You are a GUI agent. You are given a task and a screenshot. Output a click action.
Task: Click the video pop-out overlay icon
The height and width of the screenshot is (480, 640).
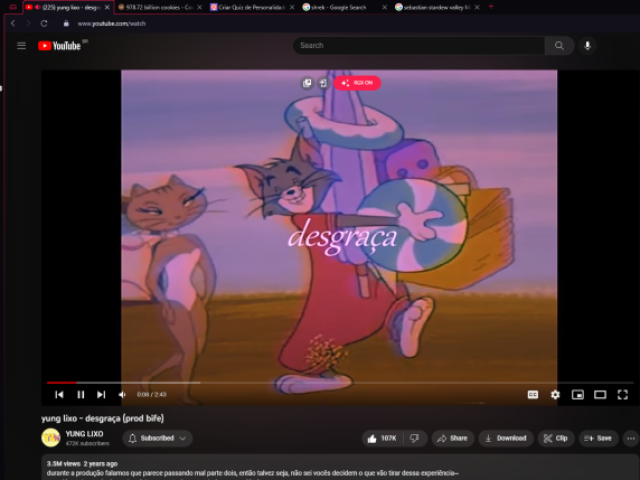click(307, 83)
